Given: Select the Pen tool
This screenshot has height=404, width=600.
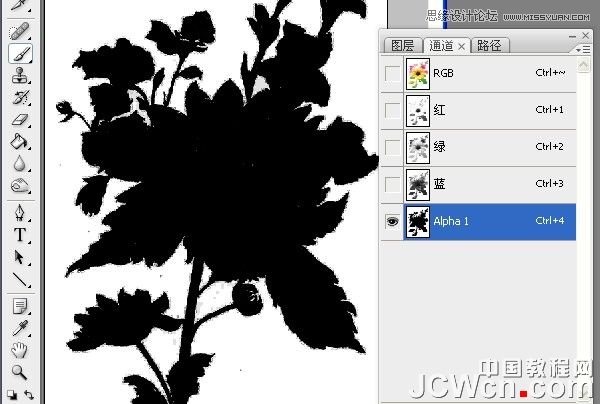Looking at the screenshot, I should [x=20, y=213].
